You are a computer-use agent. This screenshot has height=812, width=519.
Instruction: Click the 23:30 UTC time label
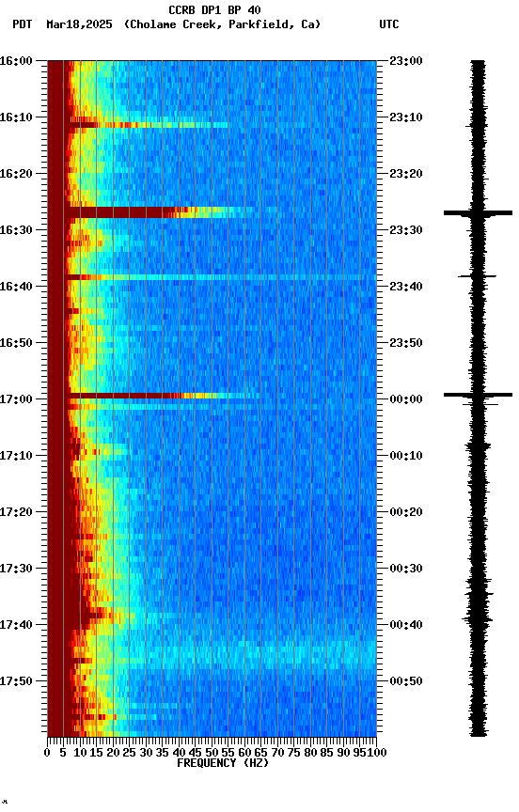click(x=406, y=230)
